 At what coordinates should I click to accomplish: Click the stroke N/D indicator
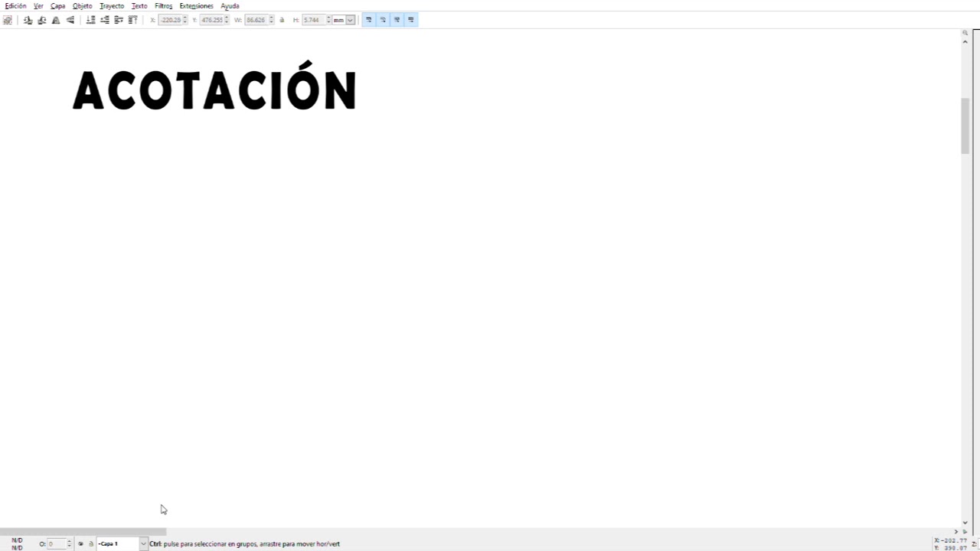click(x=17, y=547)
